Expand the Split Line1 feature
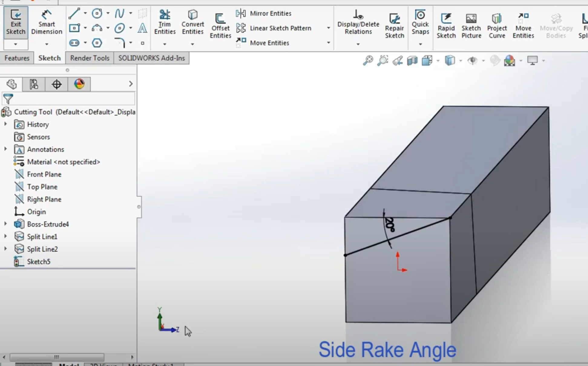Image resolution: width=588 pixels, height=366 pixels. tap(5, 236)
